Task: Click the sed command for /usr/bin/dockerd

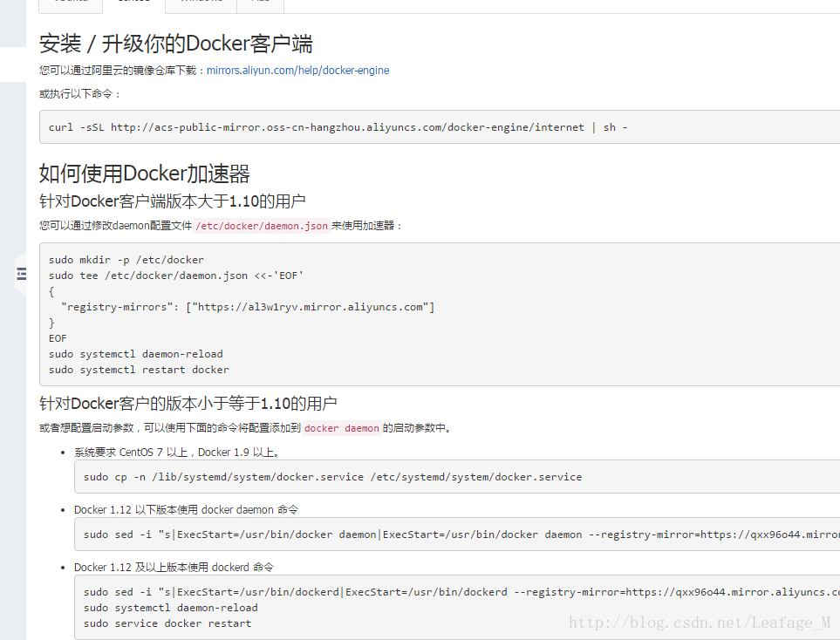Action: pos(461,592)
